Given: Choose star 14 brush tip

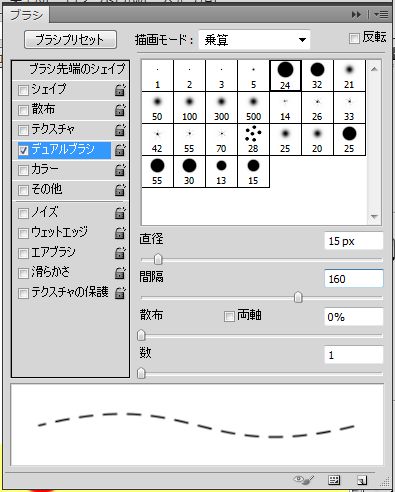Looking at the screenshot, I should [285, 108].
